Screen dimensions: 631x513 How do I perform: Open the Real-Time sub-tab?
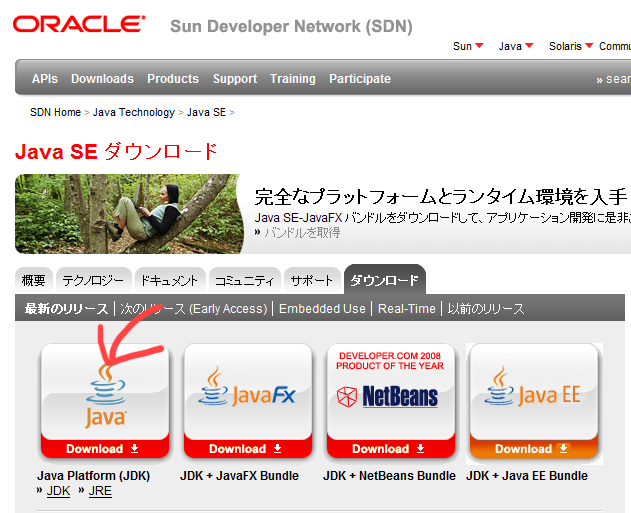(406, 309)
